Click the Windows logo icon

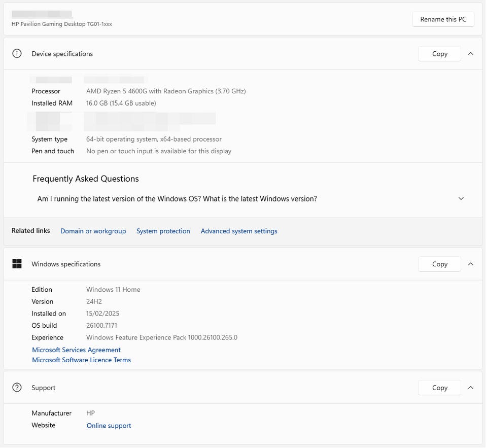click(x=17, y=264)
